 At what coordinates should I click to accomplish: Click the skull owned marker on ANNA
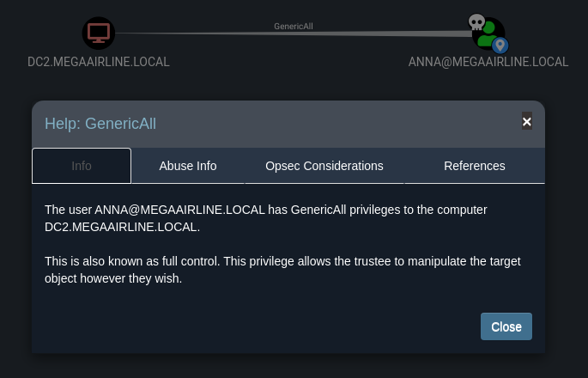(476, 21)
